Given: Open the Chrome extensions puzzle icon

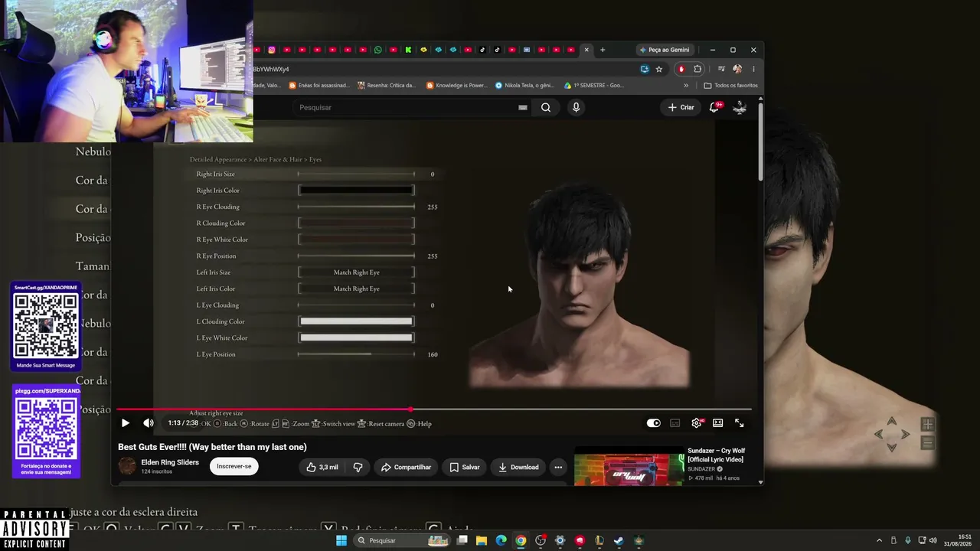Looking at the screenshot, I should coord(697,69).
